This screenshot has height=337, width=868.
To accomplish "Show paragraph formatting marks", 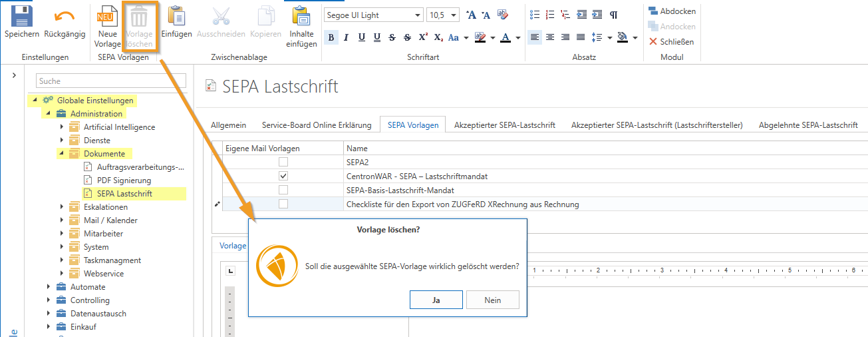I will [x=613, y=15].
